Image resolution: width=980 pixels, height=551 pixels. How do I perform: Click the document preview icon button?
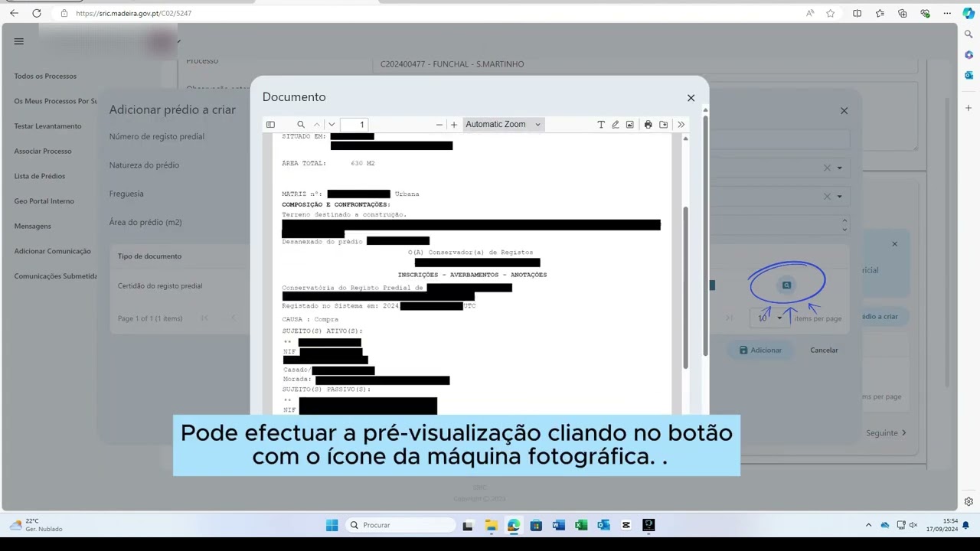point(786,285)
